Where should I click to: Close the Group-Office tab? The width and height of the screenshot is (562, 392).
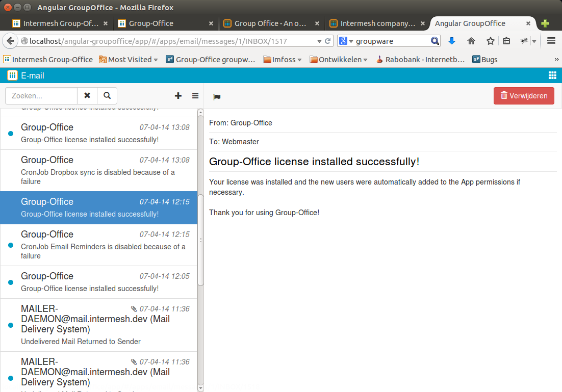click(211, 23)
